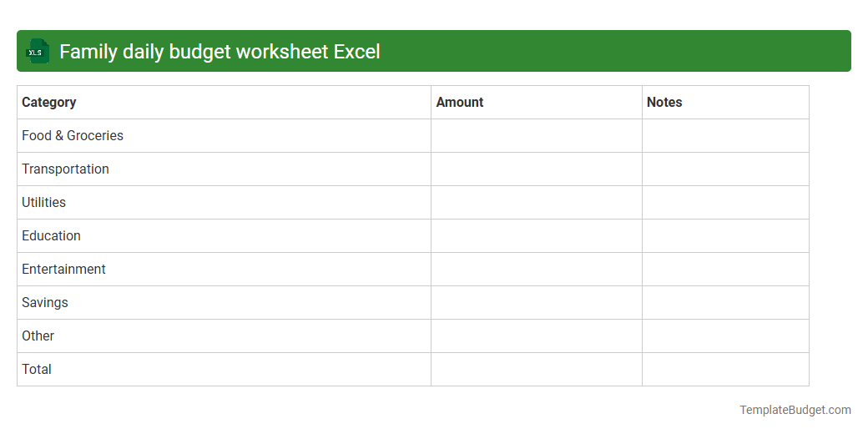
Task: Click Notes cell for Food & Groceries
Action: (x=725, y=135)
